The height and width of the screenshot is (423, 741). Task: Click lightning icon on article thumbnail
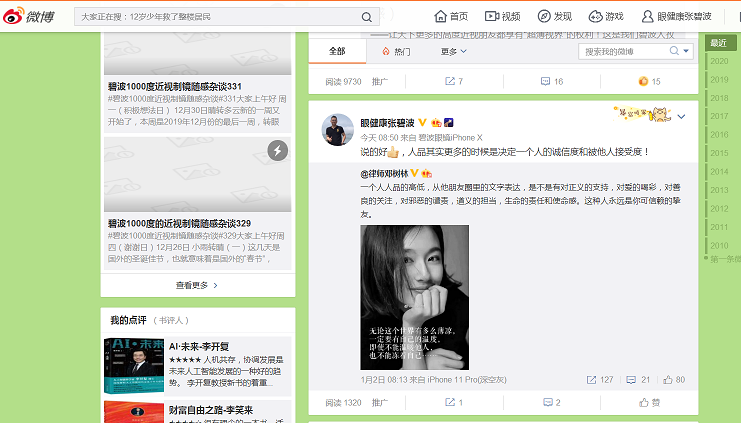click(277, 151)
